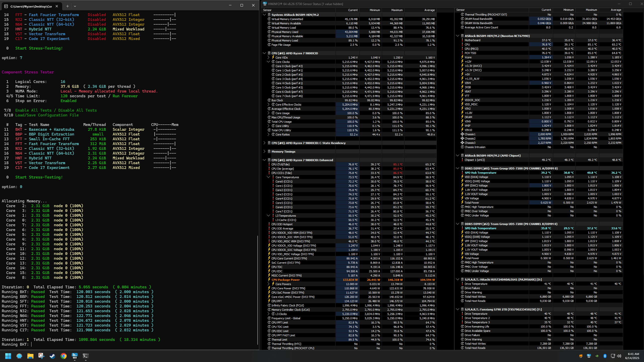
Task: Click the left panel Sensor column header
Action: coord(299,10)
